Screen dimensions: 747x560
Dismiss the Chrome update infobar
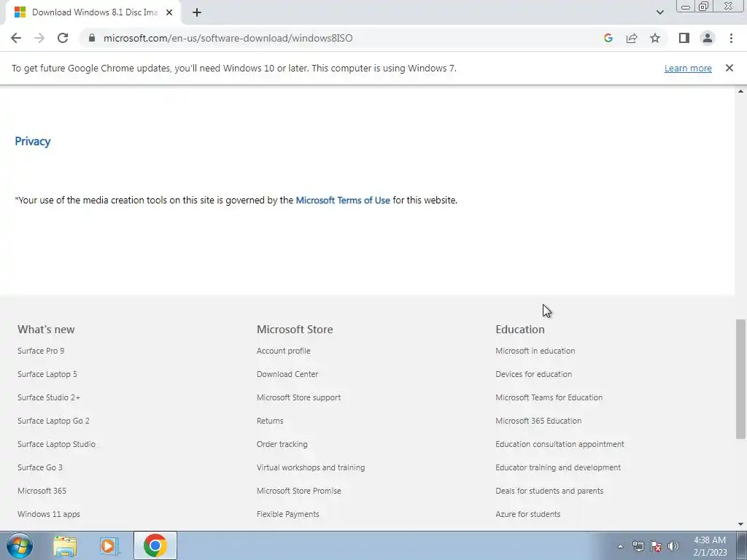coord(729,68)
